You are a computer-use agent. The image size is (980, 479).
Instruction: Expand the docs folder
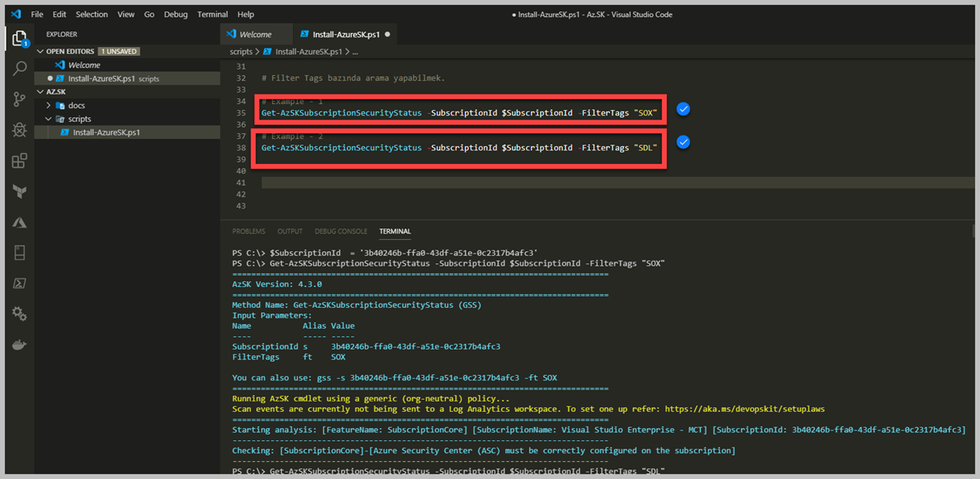click(76, 105)
